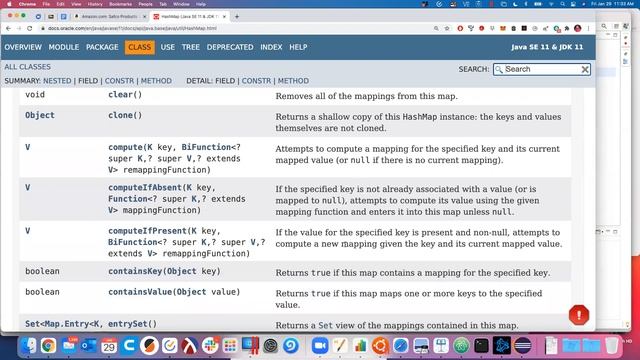Clear search field with X icon
This screenshot has width=640, height=360.
click(x=585, y=69)
